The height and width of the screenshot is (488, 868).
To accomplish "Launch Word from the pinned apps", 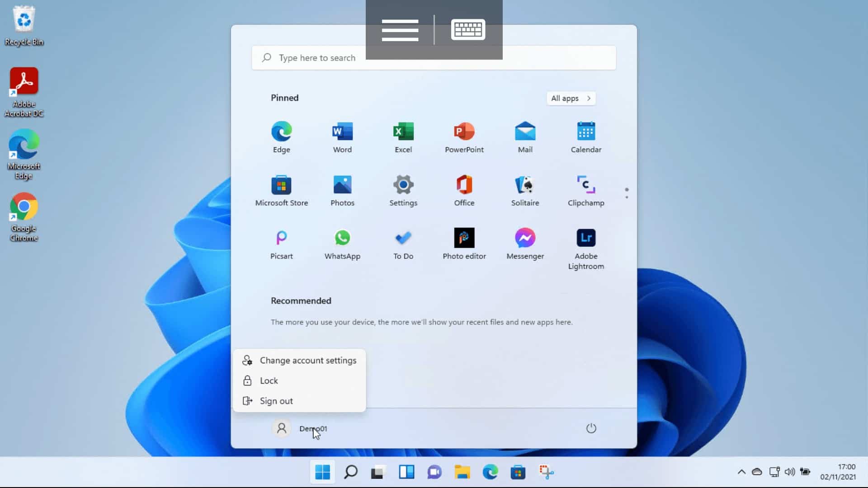I will 342,137.
